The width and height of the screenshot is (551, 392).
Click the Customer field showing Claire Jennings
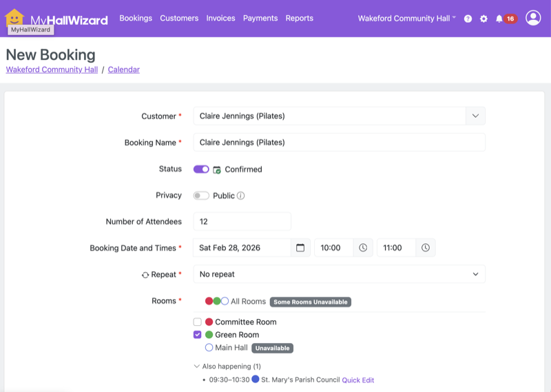click(x=330, y=116)
